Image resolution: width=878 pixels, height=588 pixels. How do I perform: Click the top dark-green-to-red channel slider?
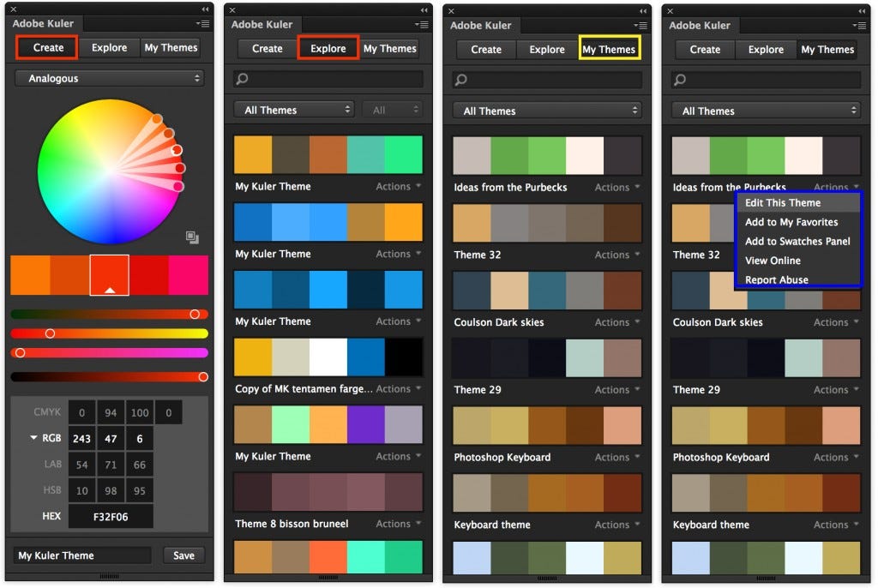109,315
